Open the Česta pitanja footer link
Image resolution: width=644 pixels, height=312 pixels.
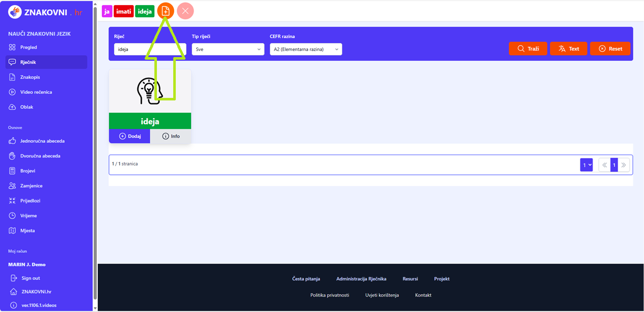[306, 279]
